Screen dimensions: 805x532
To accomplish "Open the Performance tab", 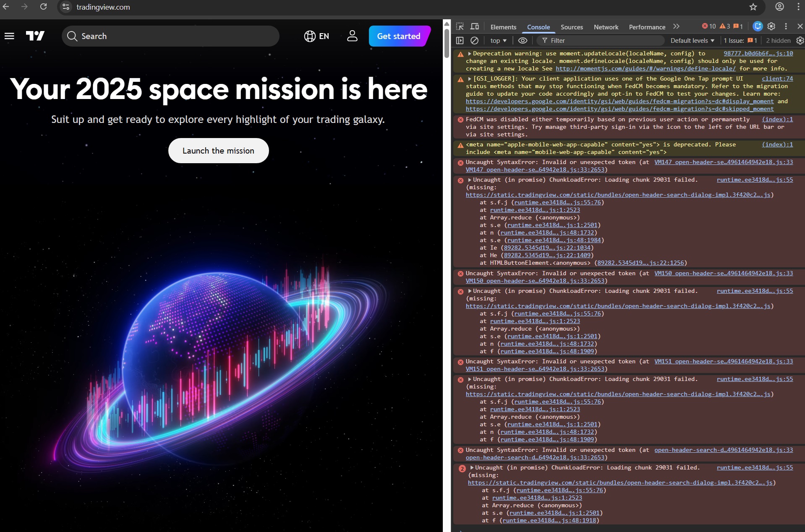I will 647,27.
